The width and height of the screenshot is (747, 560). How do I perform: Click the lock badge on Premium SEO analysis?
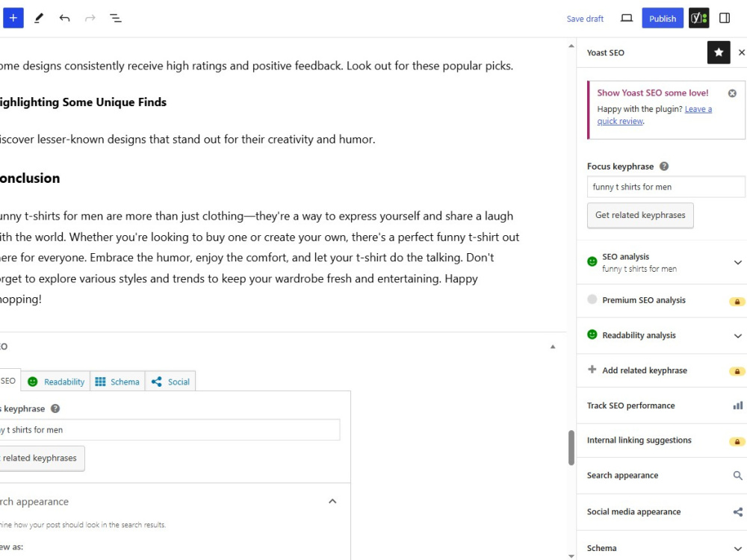pyautogui.click(x=737, y=302)
